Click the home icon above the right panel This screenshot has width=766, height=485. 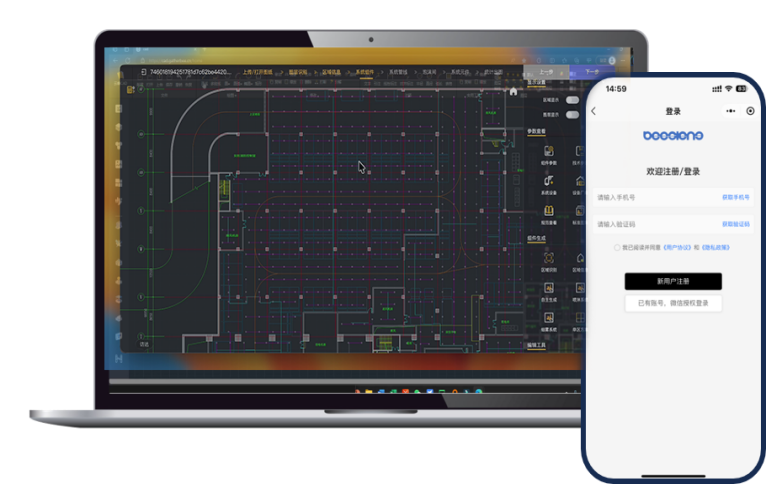click(513, 91)
